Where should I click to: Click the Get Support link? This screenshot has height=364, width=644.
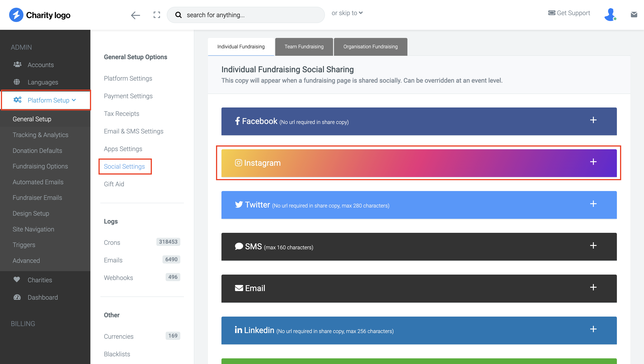click(x=573, y=13)
